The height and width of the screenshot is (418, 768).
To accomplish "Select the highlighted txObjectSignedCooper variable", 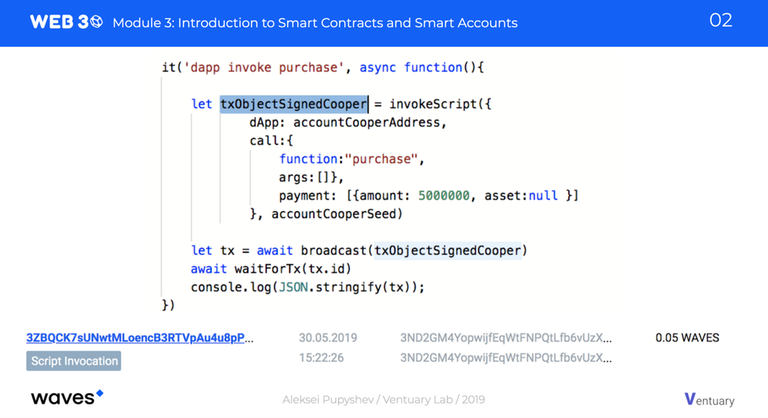I will [x=293, y=104].
